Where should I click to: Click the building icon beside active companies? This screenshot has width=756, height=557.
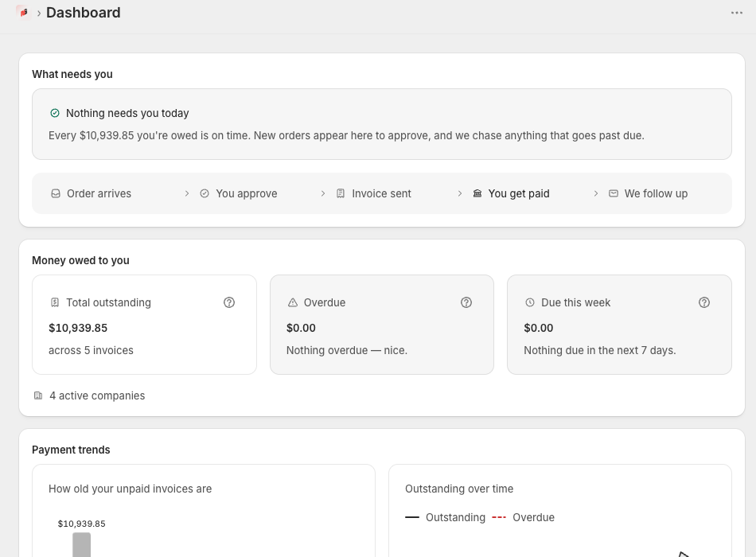(x=38, y=395)
